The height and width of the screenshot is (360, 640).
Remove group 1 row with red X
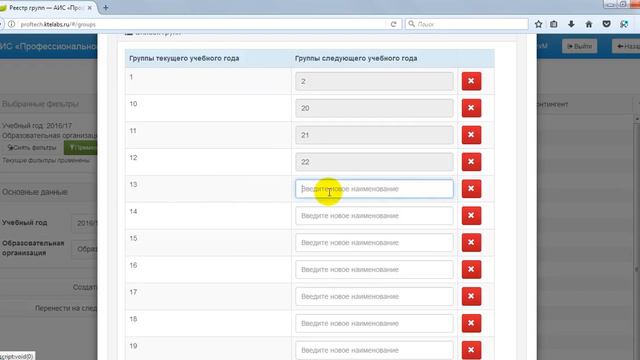click(x=471, y=81)
